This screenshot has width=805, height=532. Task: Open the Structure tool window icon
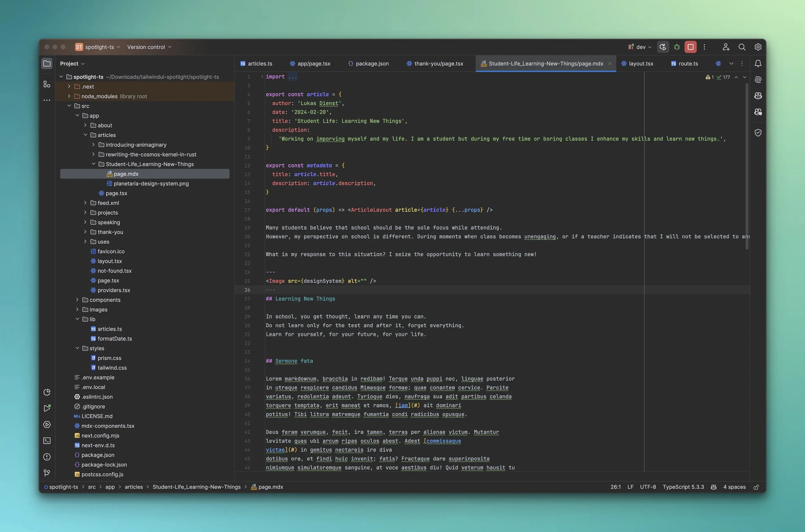click(x=47, y=84)
